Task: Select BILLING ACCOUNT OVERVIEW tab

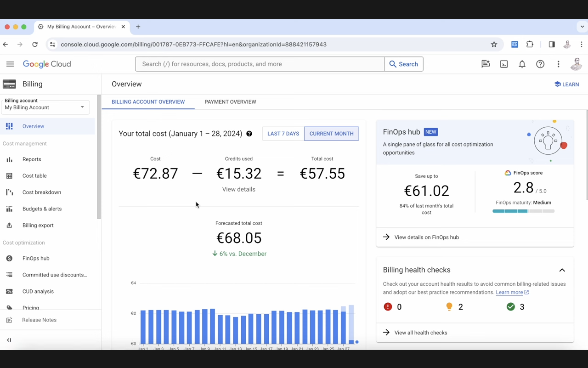Action: (148, 102)
